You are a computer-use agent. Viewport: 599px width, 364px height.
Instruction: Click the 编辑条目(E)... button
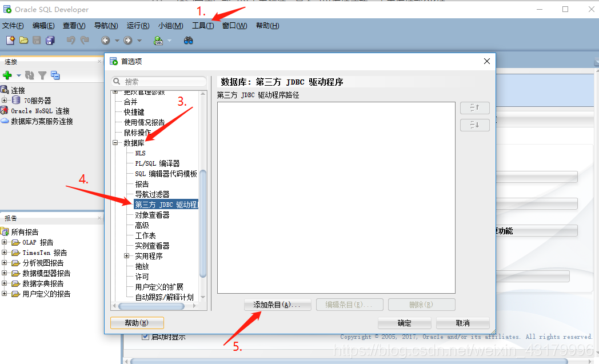349,305
